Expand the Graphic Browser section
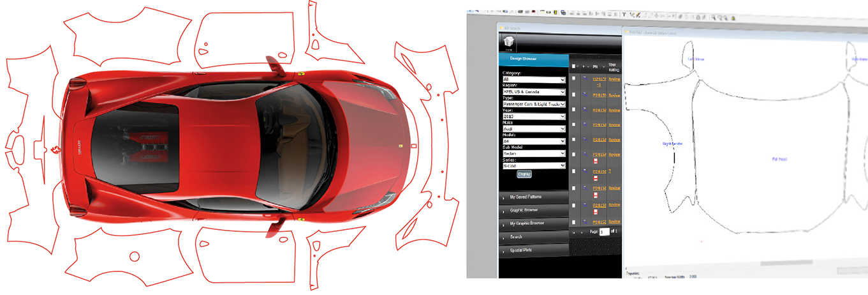The height and width of the screenshot is (295, 868). coord(533,210)
